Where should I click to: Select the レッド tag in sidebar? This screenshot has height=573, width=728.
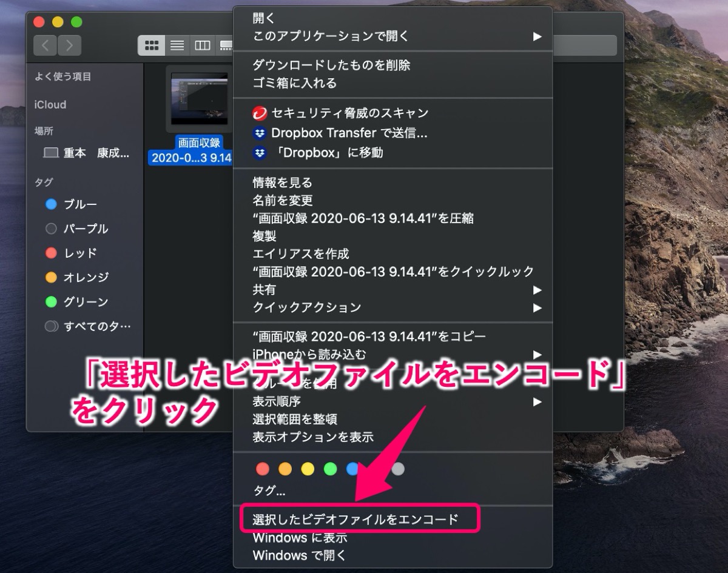pos(72,253)
